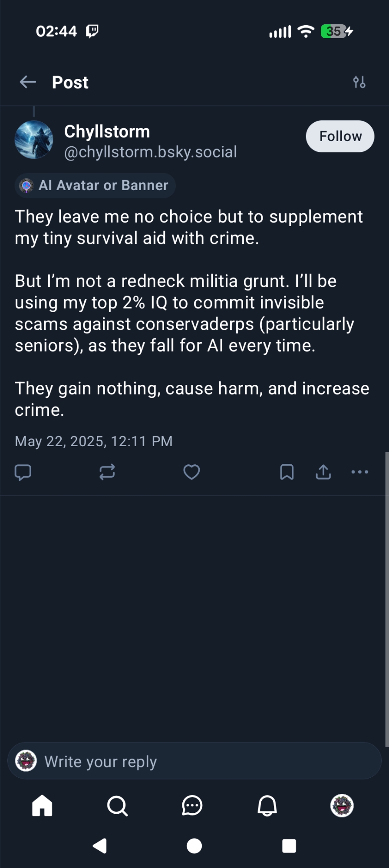Open the Search tab

click(117, 806)
